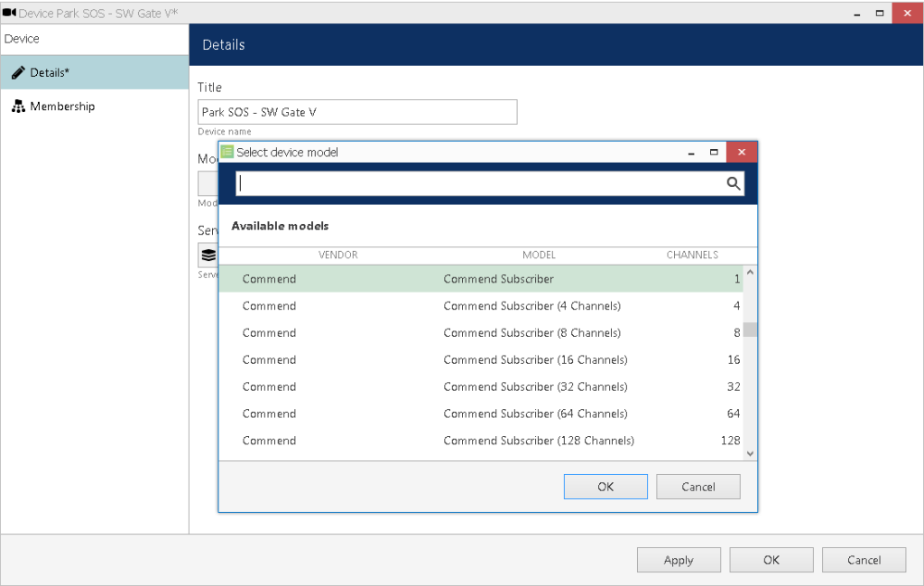Click the Apply button

(679, 560)
